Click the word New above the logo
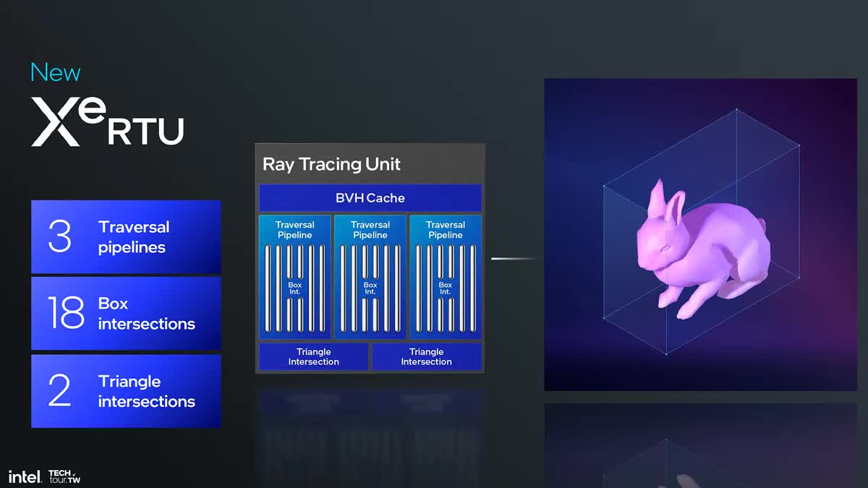This screenshot has height=488, width=868. click(x=55, y=73)
